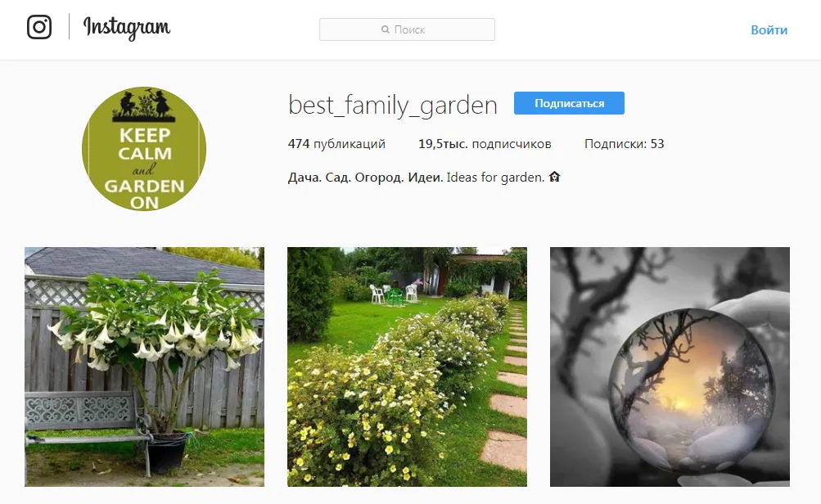View the 19,5тыс. подписчиков followers list

pyautogui.click(x=485, y=143)
